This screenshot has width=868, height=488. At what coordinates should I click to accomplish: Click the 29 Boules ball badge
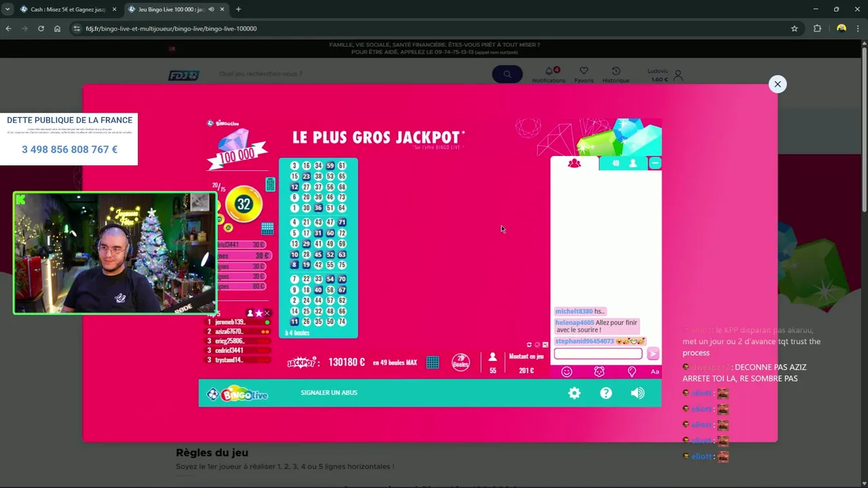tap(460, 362)
